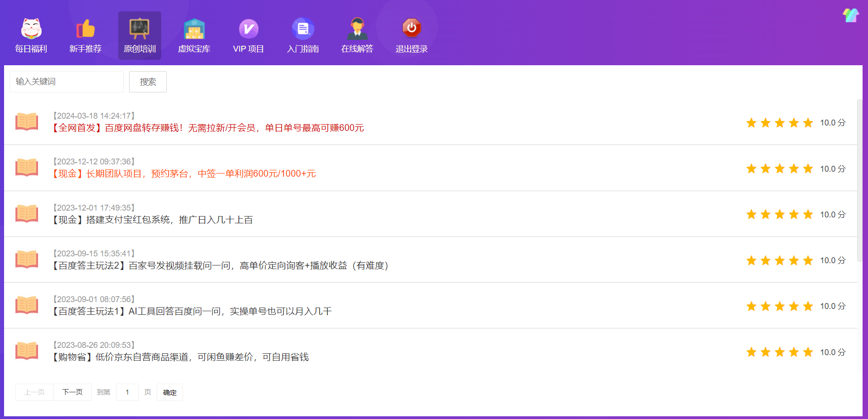Go to the 虚拟宝库 tab label

[x=194, y=49]
